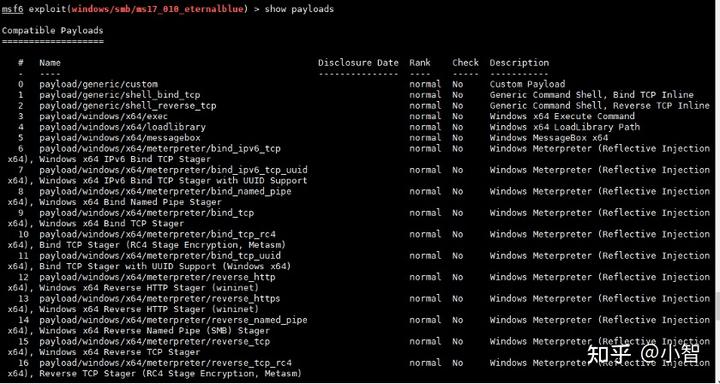Click the show payloads command text

[299, 9]
